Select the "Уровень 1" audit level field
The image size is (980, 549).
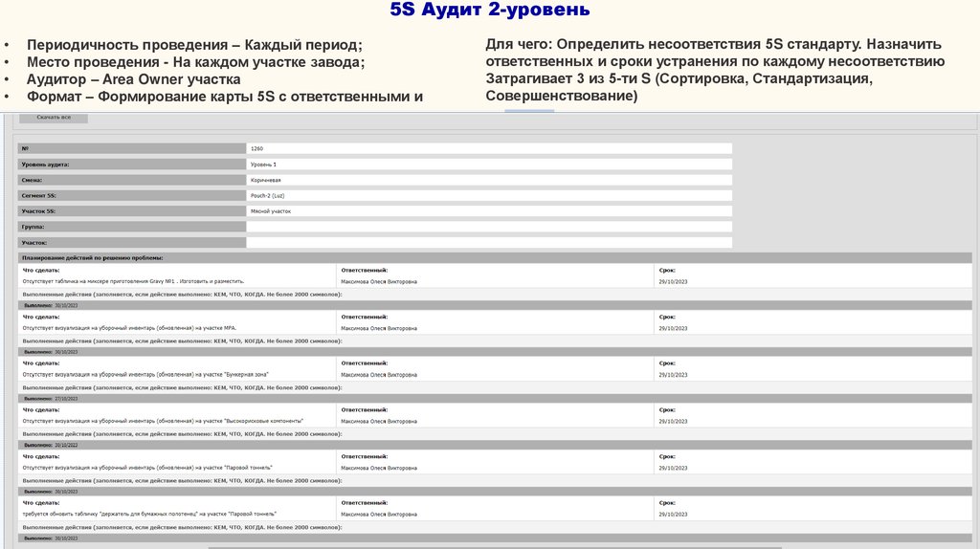(x=489, y=165)
